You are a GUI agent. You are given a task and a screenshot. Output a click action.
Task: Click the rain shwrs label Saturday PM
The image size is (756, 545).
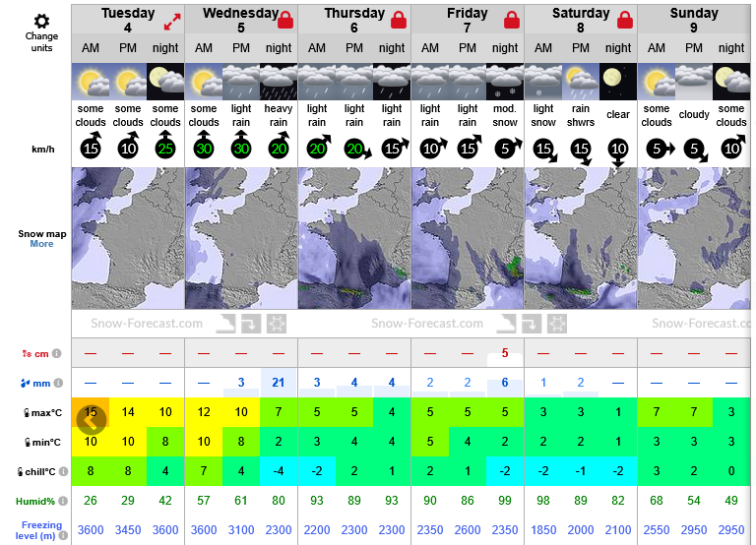pyautogui.click(x=581, y=115)
